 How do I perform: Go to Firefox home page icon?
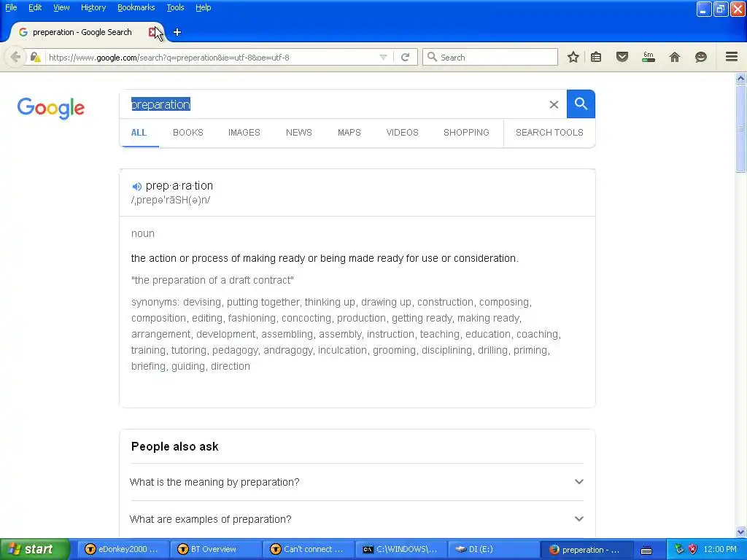pyautogui.click(x=675, y=57)
